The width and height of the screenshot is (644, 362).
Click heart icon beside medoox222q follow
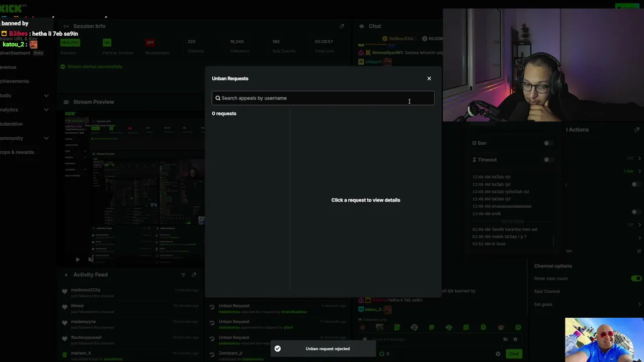click(x=64, y=292)
